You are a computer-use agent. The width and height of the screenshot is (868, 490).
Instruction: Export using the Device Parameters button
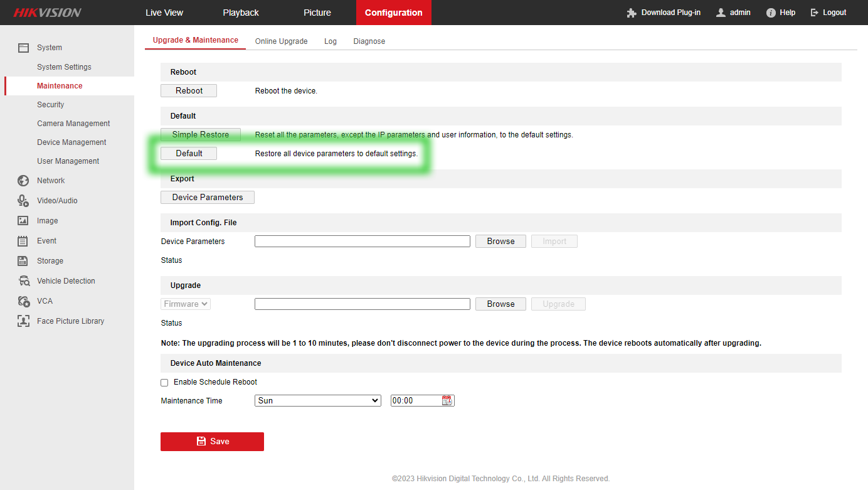[208, 198]
